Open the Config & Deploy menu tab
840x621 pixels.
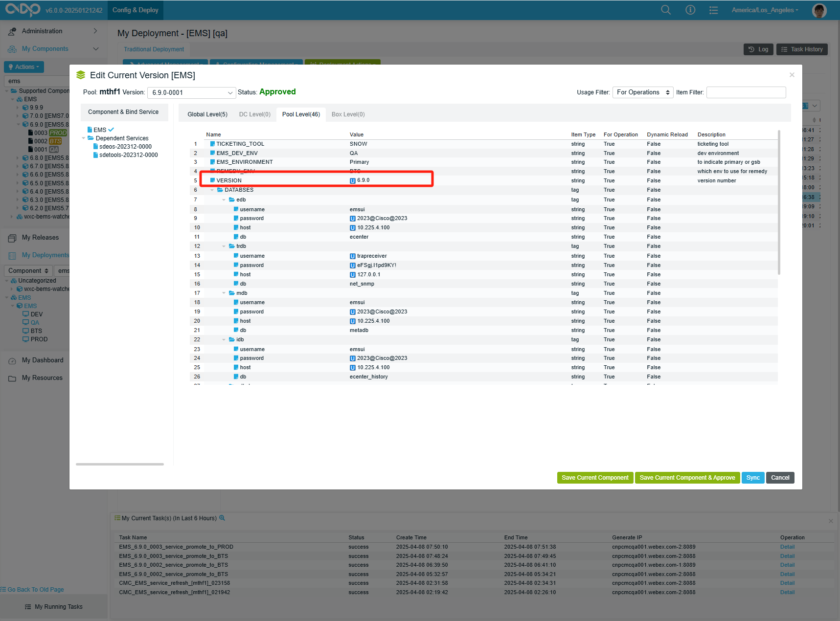tap(136, 10)
